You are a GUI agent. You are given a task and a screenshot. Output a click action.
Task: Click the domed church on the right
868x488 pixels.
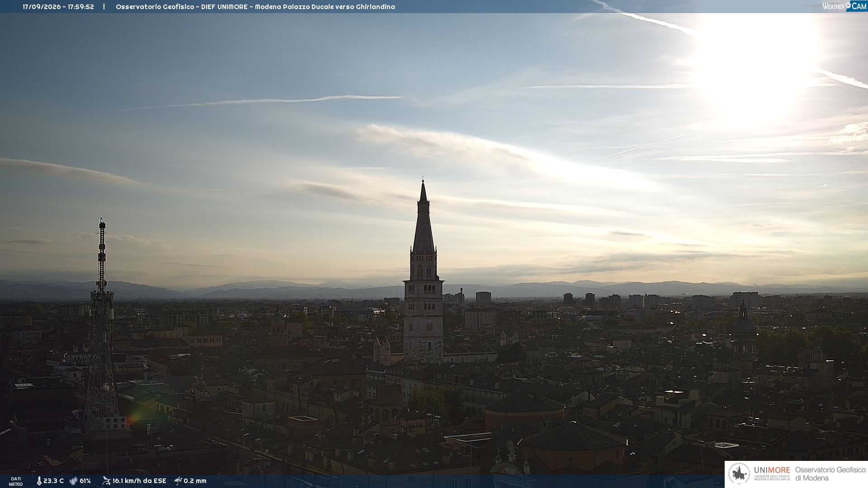744,330
